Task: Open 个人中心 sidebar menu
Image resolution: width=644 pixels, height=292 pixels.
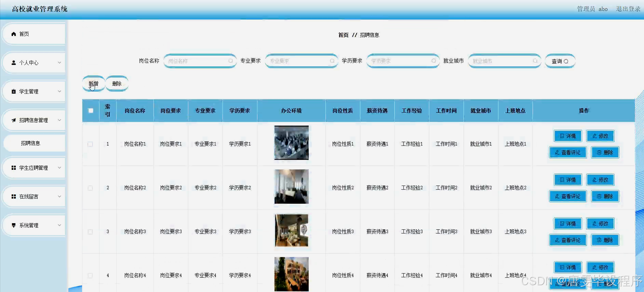Action: (33, 63)
